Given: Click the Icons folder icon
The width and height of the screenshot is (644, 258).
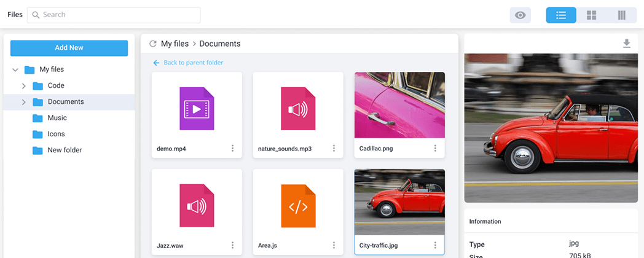Looking at the screenshot, I should tap(37, 135).
